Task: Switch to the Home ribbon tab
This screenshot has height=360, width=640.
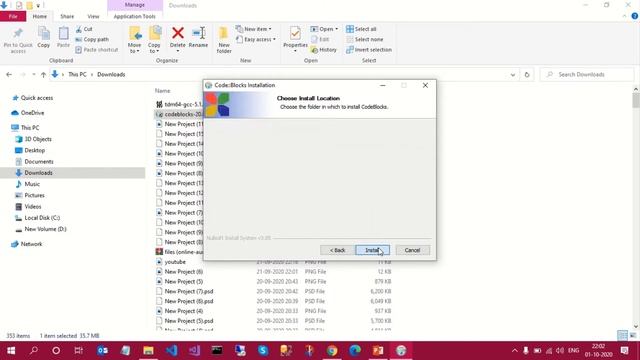Action: point(40,16)
